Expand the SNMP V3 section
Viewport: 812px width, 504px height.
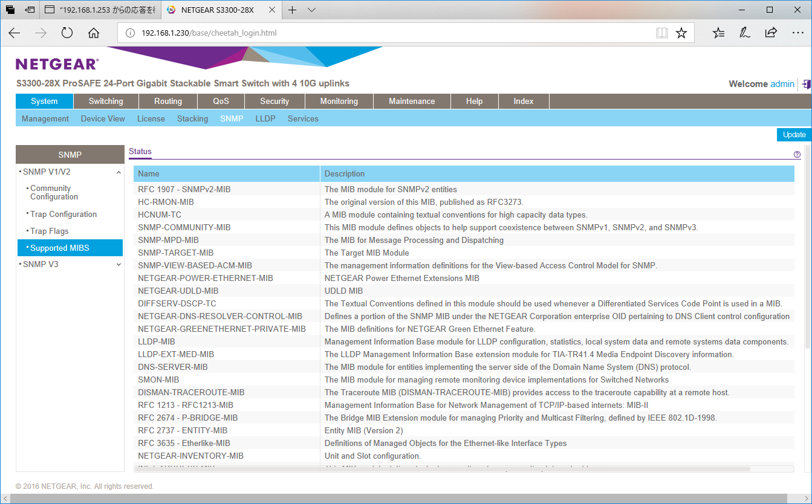click(x=119, y=264)
